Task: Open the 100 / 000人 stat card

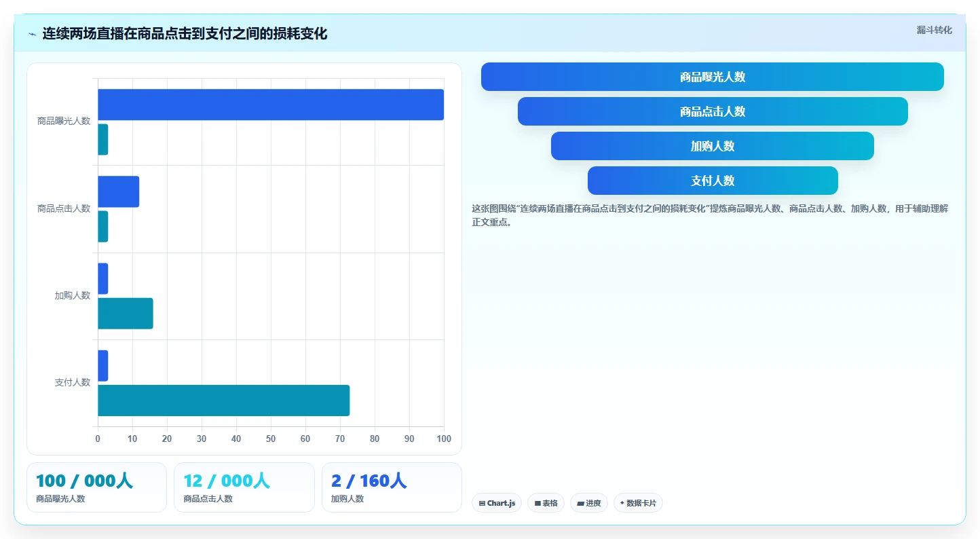Action: click(x=96, y=487)
